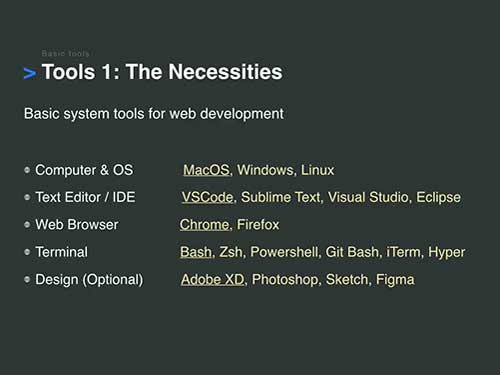This screenshot has height=375, width=500.
Task: Select the Firefox text
Action: (x=258, y=224)
